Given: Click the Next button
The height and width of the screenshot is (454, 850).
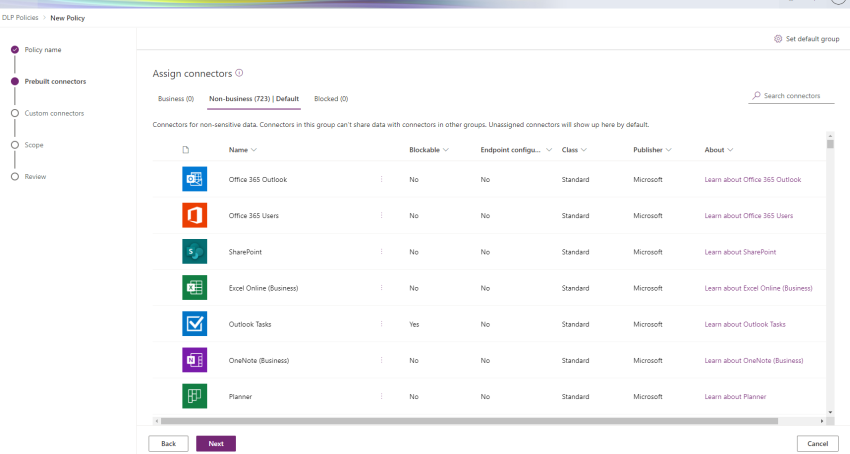Looking at the screenshot, I should [216, 444].
